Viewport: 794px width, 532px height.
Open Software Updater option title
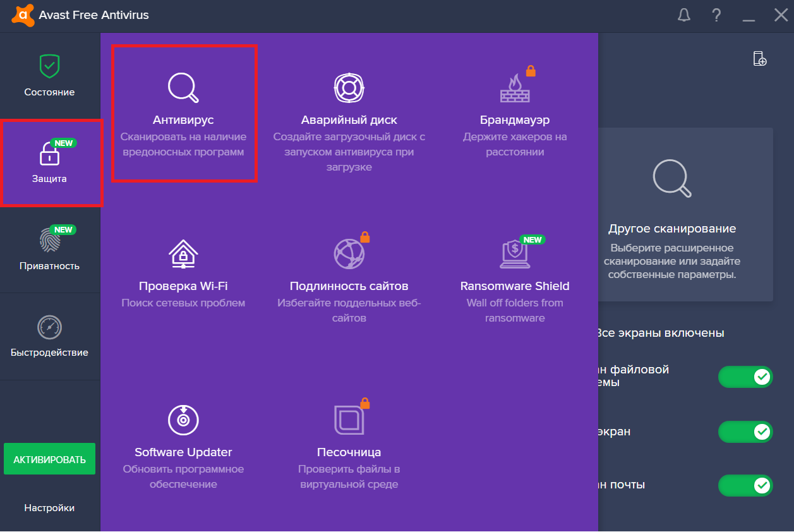click(184, 452)
